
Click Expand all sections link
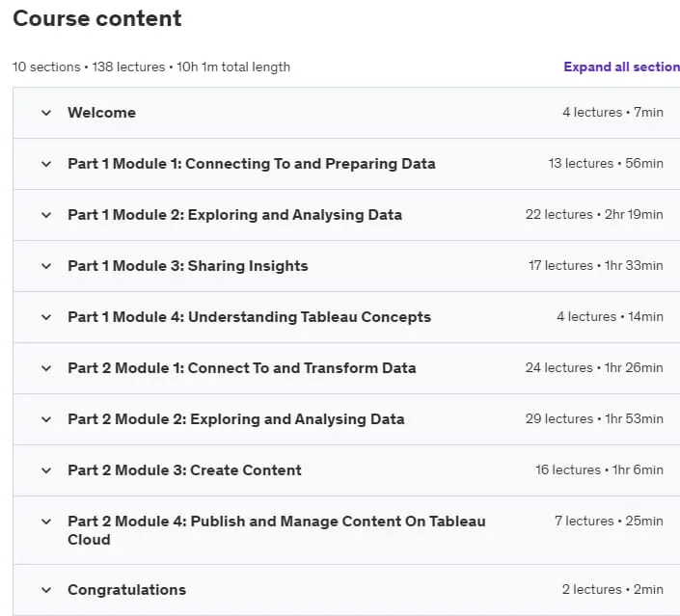tap(621, 67)
